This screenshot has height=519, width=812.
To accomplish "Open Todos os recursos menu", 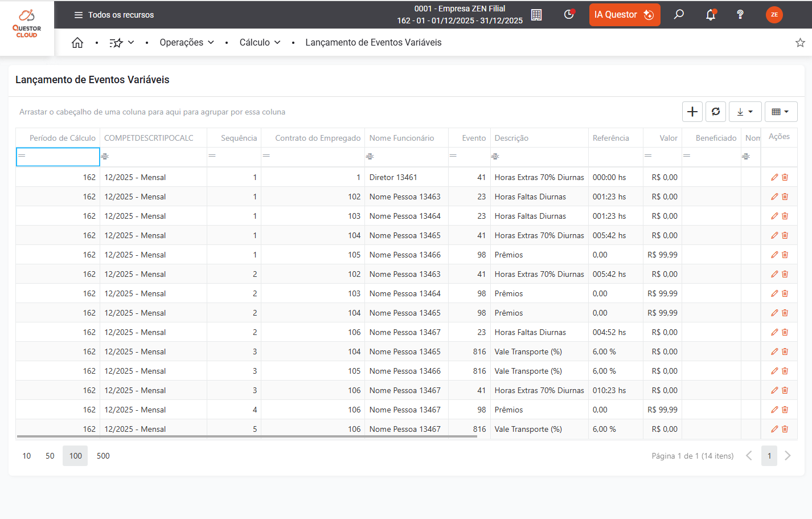I will click(x=114, y=15).
